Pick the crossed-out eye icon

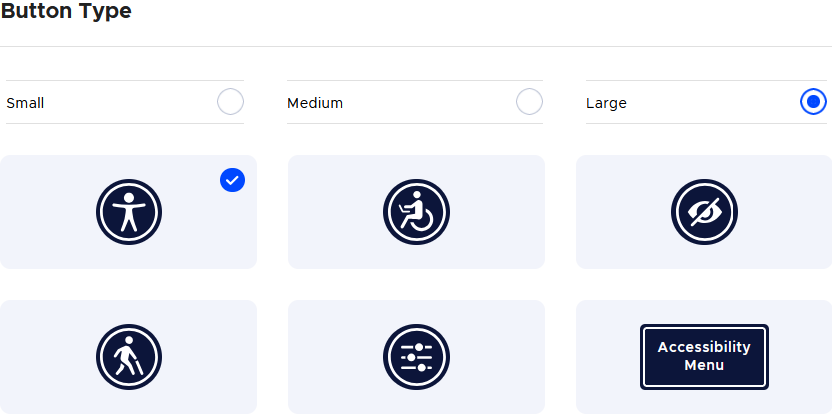[704, 212]
